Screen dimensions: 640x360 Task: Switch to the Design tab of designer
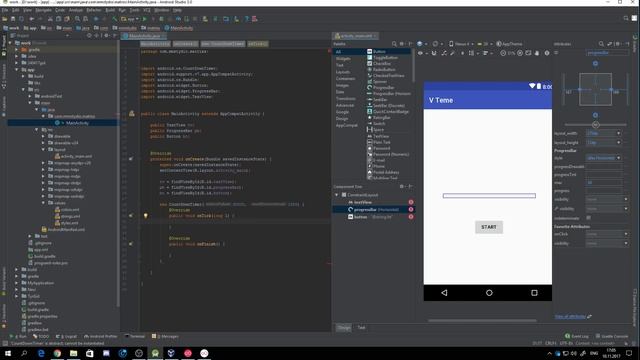[344, 327]
